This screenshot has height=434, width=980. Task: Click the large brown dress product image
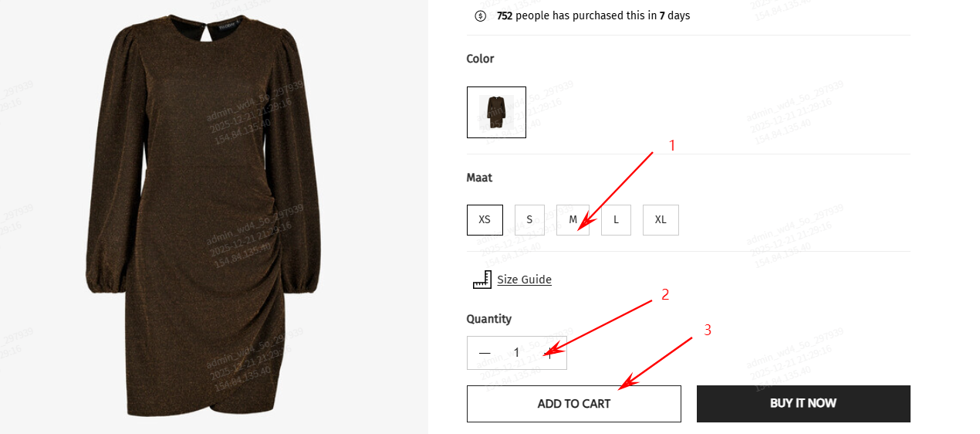203,216
